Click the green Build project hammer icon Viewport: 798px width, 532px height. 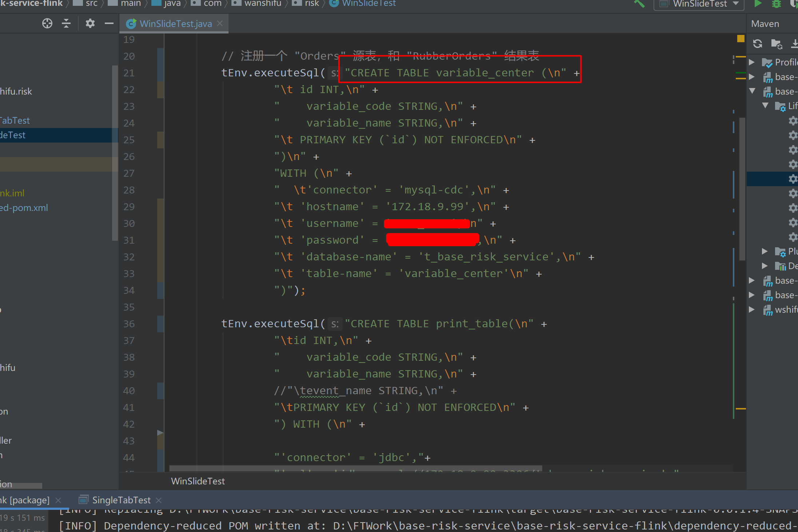(639, 4)
